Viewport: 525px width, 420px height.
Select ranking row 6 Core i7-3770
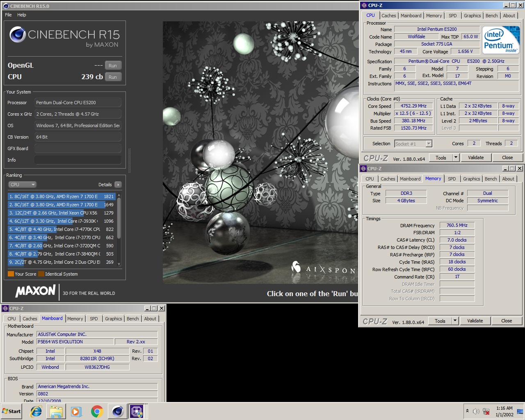pos(62,237)
